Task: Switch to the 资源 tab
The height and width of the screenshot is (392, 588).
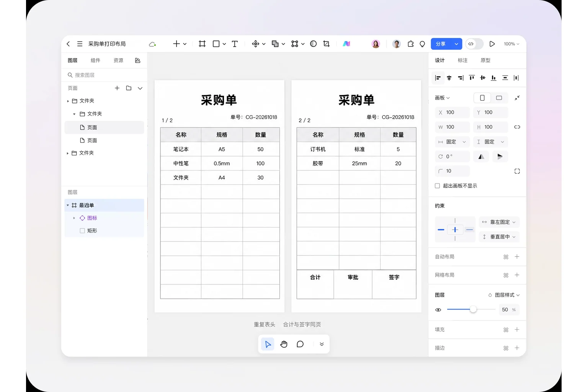Action: pyautogui.click(x=118, y=60)
